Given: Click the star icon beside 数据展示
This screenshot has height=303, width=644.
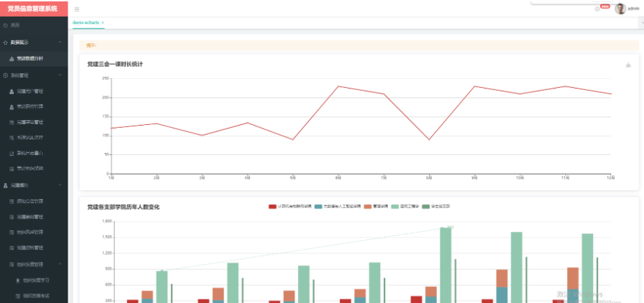Looking at the screenshot, I should pos(6,43).
